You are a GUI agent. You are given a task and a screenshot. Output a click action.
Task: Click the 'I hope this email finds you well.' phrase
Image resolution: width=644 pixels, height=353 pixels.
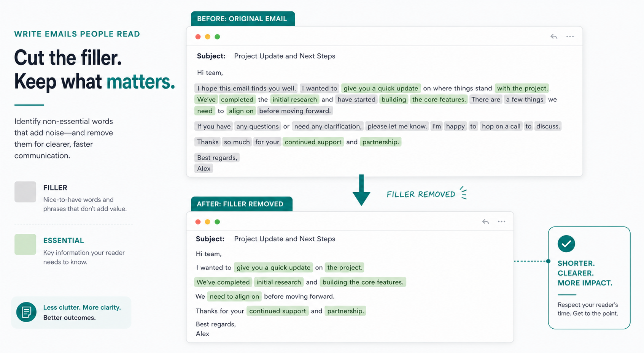tap(246, 89)
